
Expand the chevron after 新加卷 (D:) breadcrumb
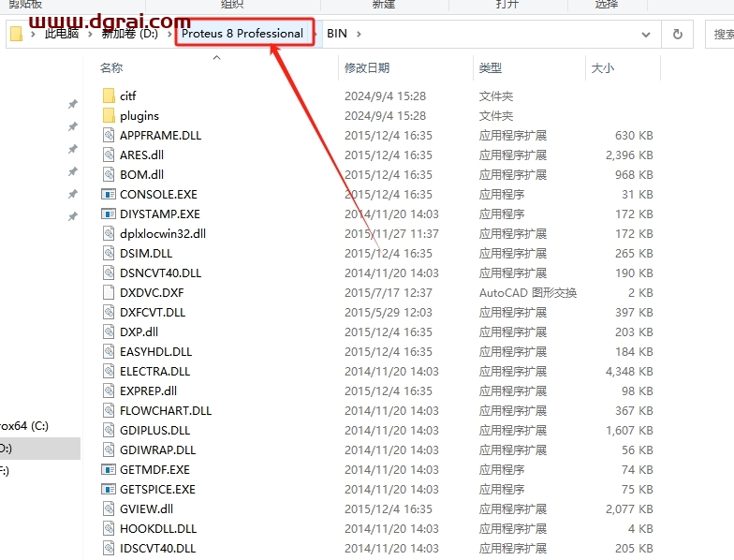[169, 34]
